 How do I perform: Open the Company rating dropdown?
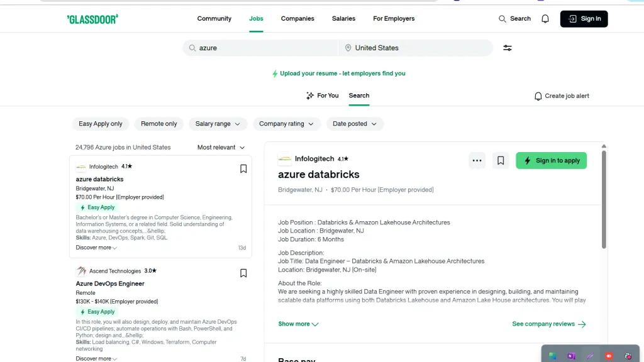(286, 124)
